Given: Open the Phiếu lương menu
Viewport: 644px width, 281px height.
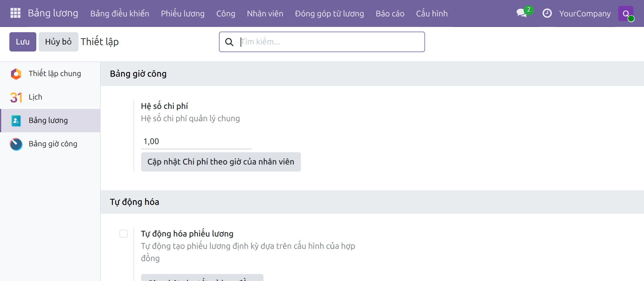Looking at the screenshot, I should [183, 13].
